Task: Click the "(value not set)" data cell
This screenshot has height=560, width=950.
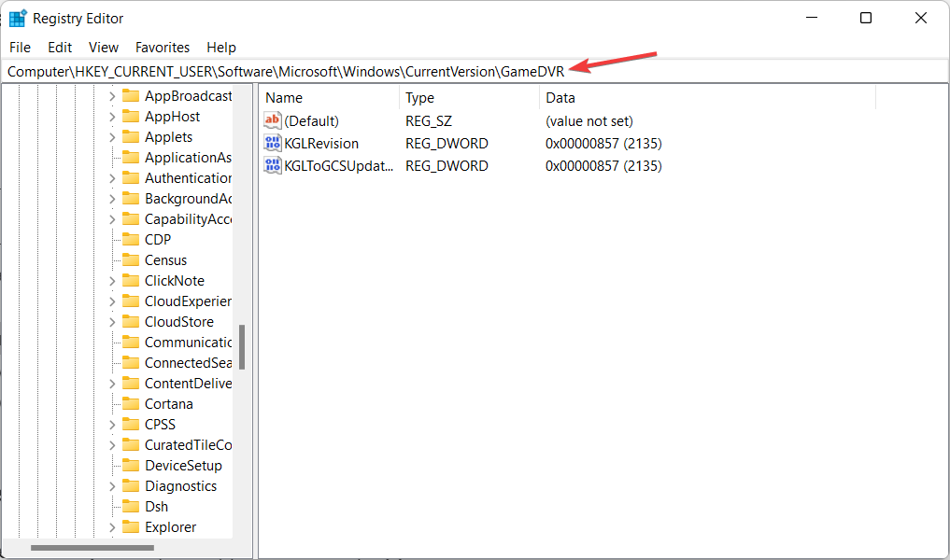Action: pos(588,121)
